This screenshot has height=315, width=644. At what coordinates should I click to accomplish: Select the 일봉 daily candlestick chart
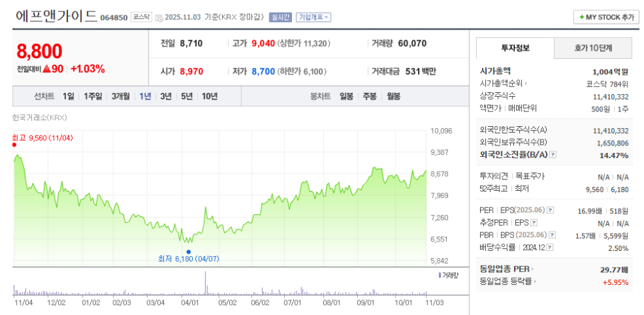point(346,96)
